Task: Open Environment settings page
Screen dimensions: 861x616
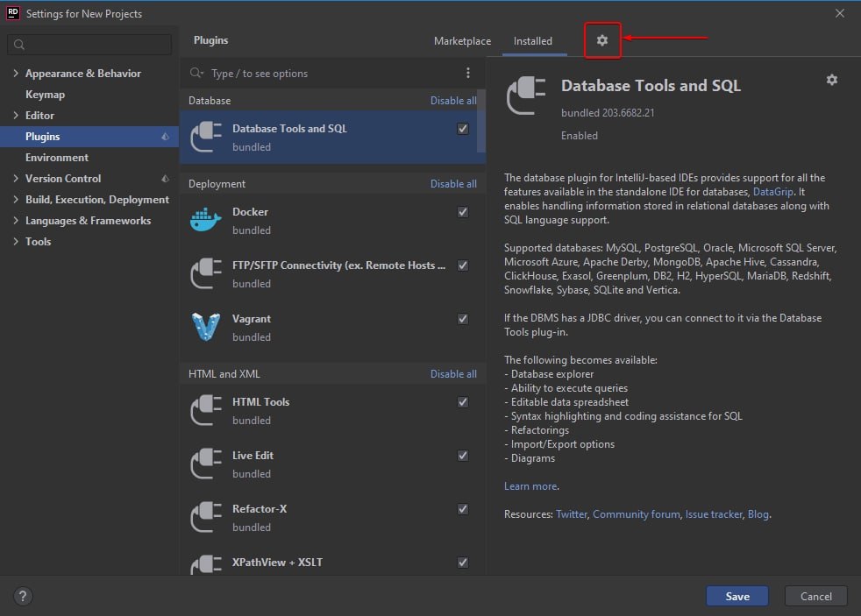Action: point(57,158)
